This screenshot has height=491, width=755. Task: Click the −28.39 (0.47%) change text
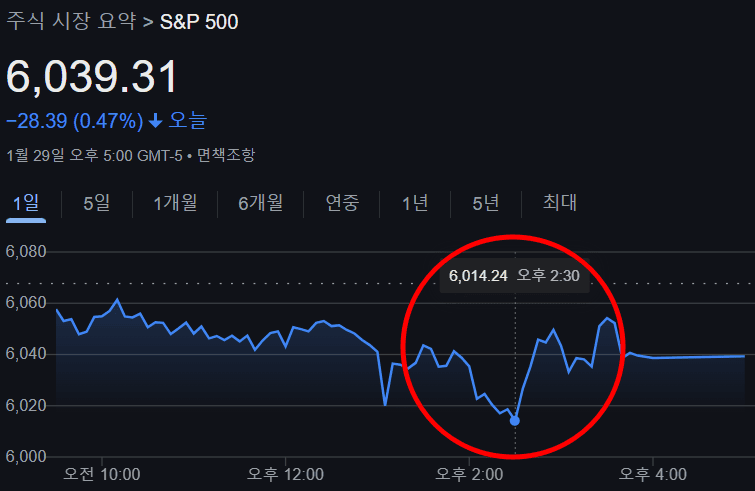[x=75, y=121]
